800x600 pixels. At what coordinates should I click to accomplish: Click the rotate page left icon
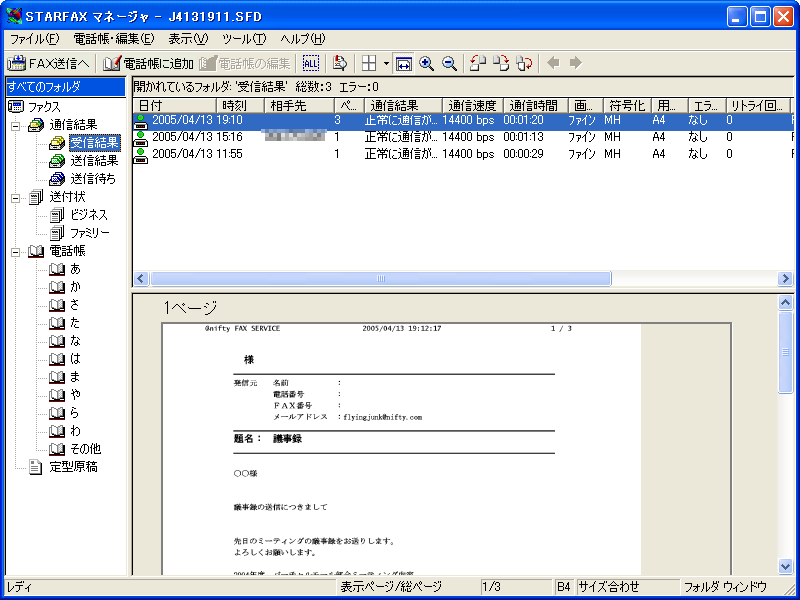478,63
